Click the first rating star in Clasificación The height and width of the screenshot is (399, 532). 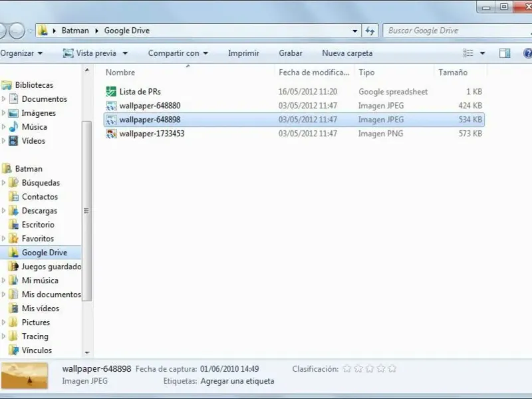tap(346, 368)
